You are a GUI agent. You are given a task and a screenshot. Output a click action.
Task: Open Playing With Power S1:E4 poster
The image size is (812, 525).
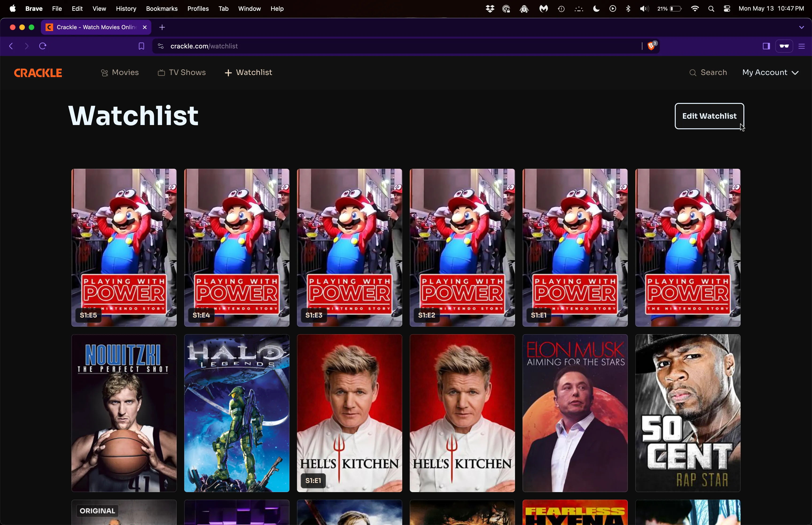[237, 247]
